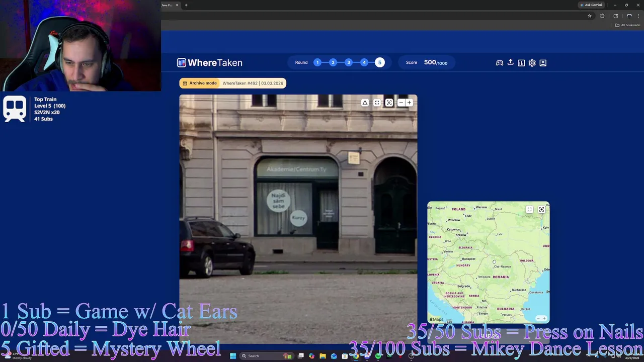This screenshot has width=644, height=362.
Task: Expand the map to fullscreen
Action: [529, 210]
